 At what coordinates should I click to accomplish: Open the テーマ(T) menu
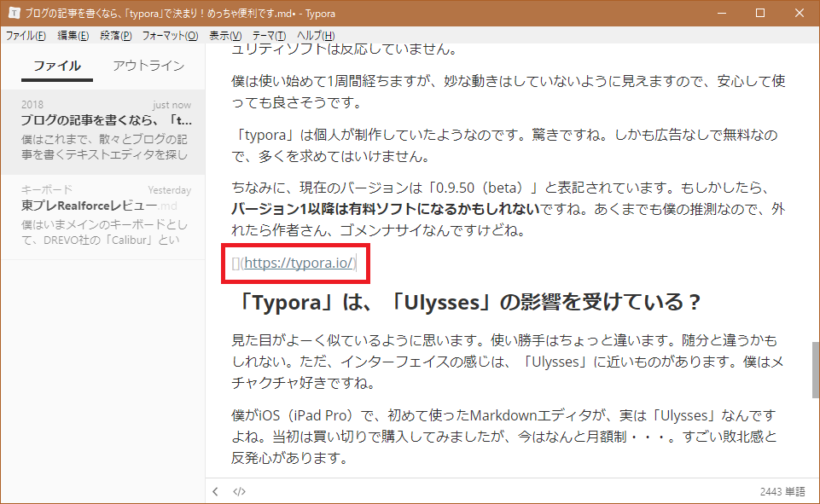click(x=269, y=36)
